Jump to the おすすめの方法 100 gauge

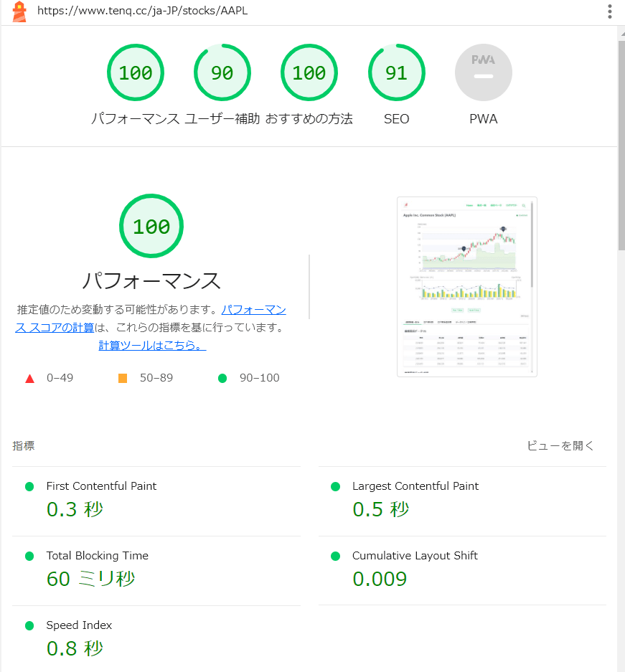309,72
